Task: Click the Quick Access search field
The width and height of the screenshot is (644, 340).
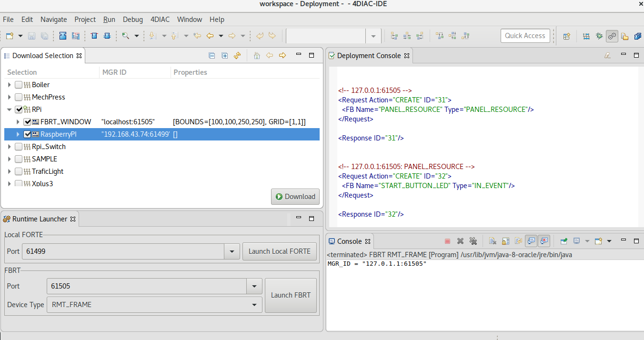Action: 525,36
